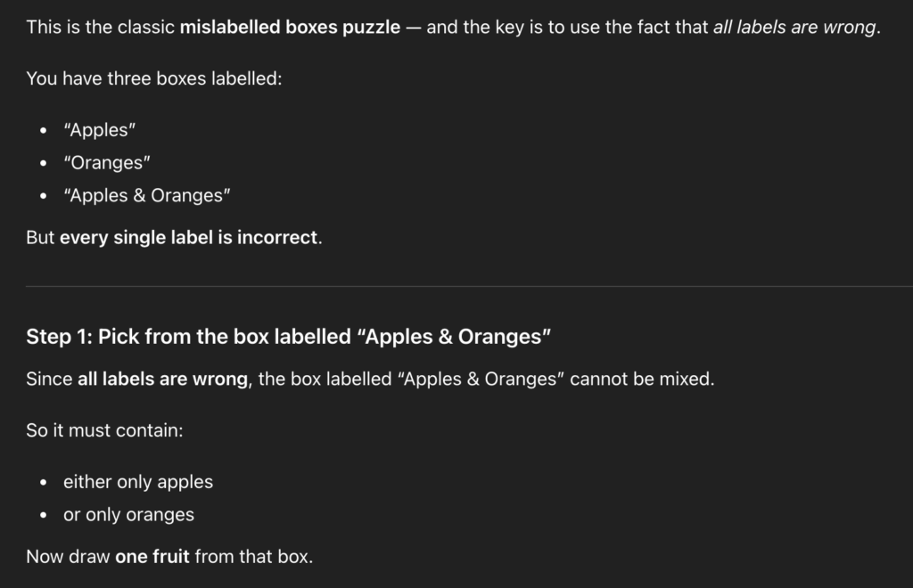
Task: Click the opening words "This is the classic"
Action: tap(101, 27)
